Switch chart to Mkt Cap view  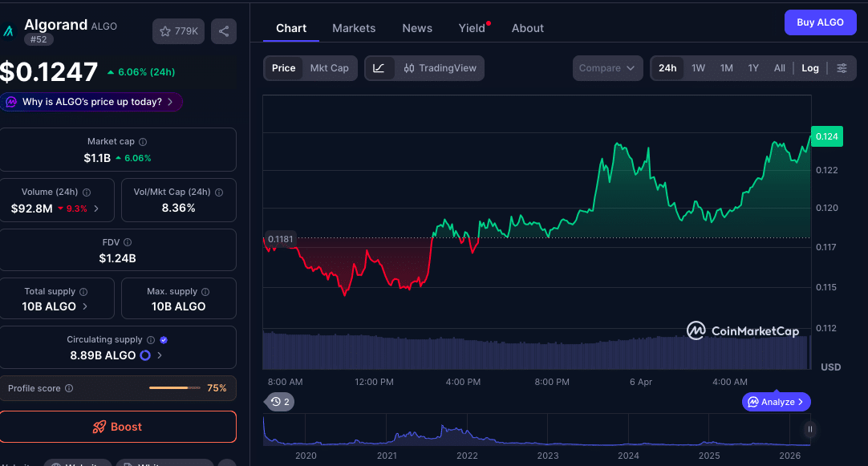pos(331,68)
